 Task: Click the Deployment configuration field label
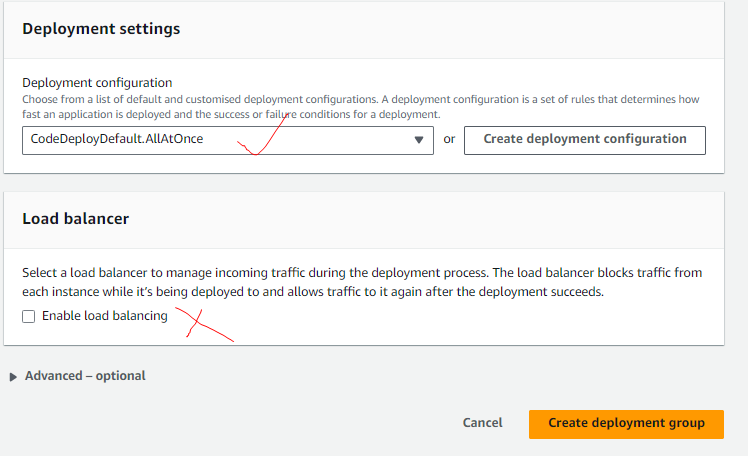97,83
